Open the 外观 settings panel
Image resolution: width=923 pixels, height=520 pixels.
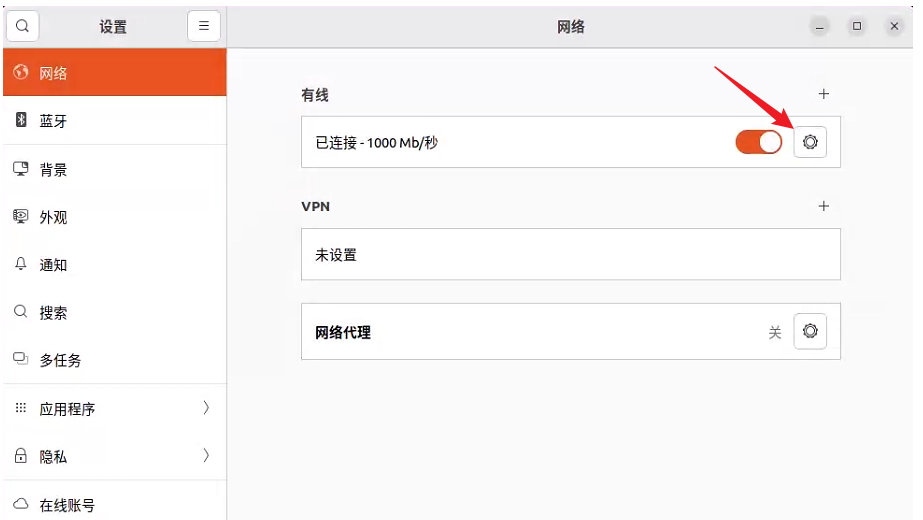[x=115, y=217]
